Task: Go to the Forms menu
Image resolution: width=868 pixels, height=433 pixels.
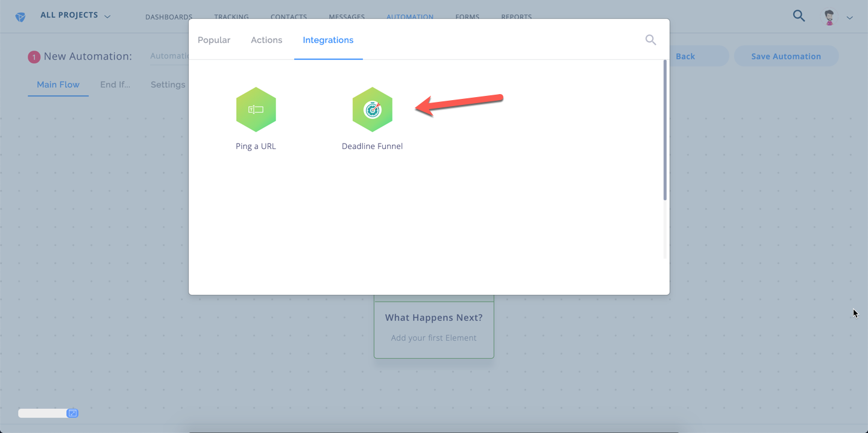Action: [x=468, y=17]
